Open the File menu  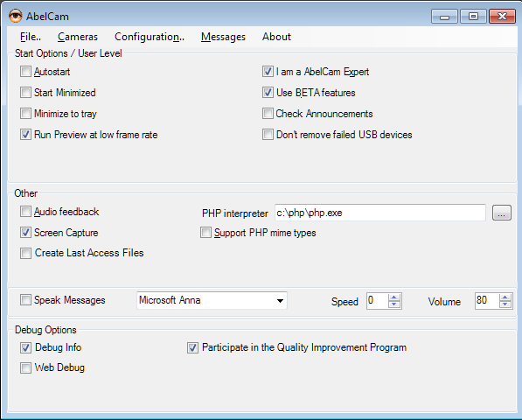pos(31,37)
